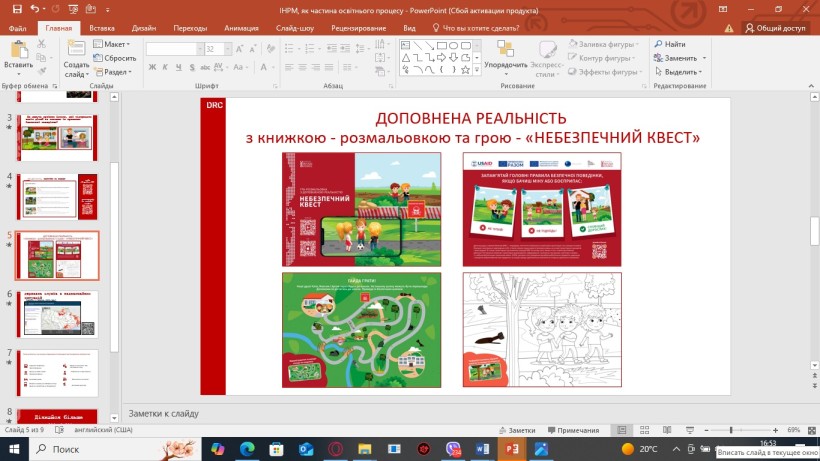Open the Файл tab

point(17,28)
